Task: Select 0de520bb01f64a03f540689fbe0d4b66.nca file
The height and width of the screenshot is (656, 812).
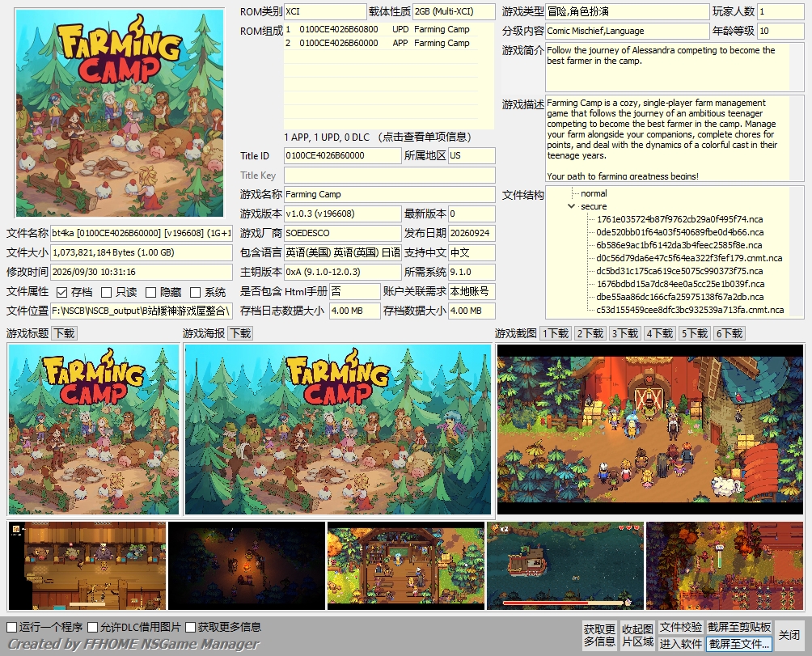Action: [679, 232]
